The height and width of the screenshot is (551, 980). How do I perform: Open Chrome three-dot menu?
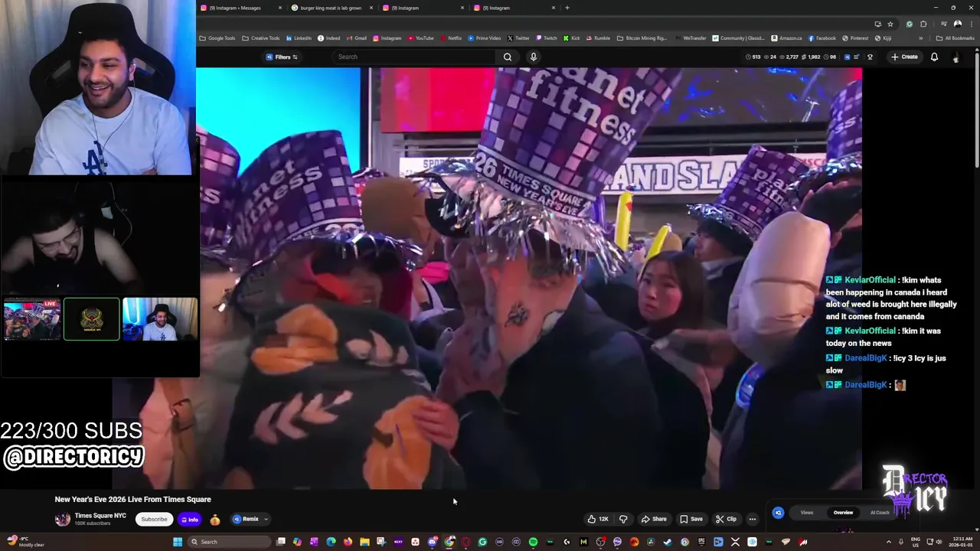[970, 24]
